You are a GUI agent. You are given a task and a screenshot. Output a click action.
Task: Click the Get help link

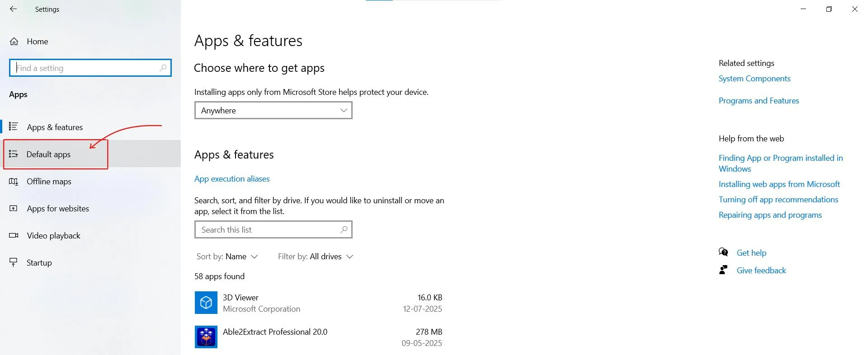[751, 253]
